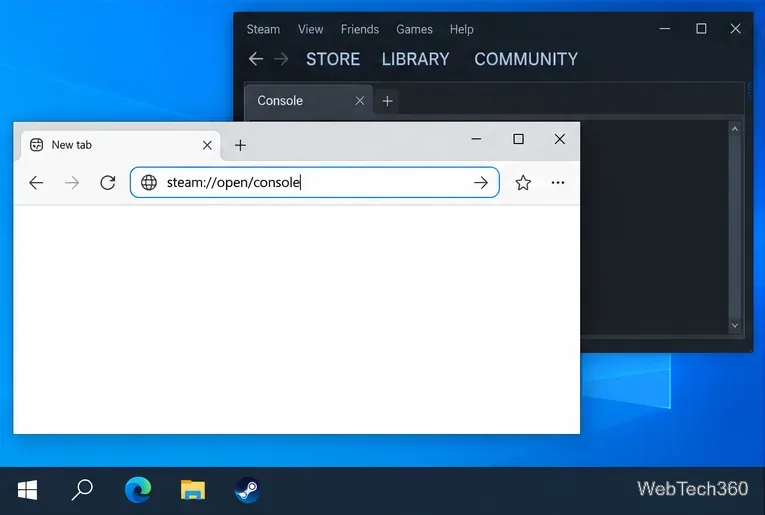The width and height of the screenshot is (765, 515).
Task: Open the Games menu in Steam
Action: pyautogui.click(x=414, y=29)
